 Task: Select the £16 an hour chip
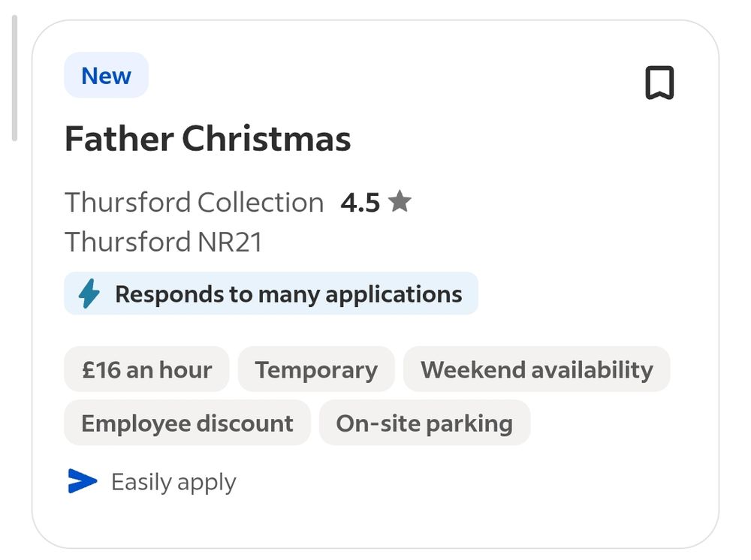146,369
